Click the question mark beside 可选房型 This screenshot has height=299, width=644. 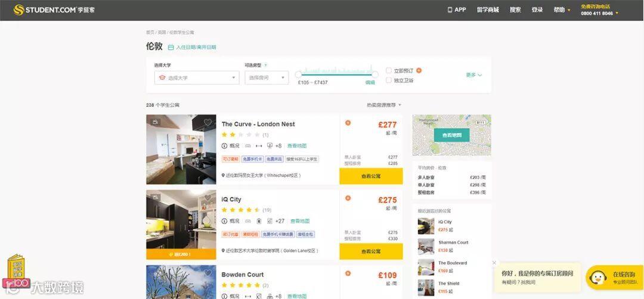click(x=265, y=65)
